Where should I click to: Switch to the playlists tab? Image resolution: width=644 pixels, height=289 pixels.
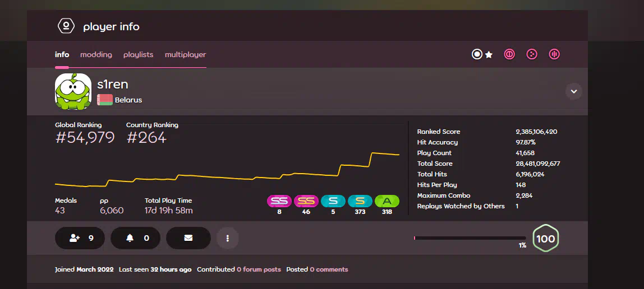tap(138, 55)
